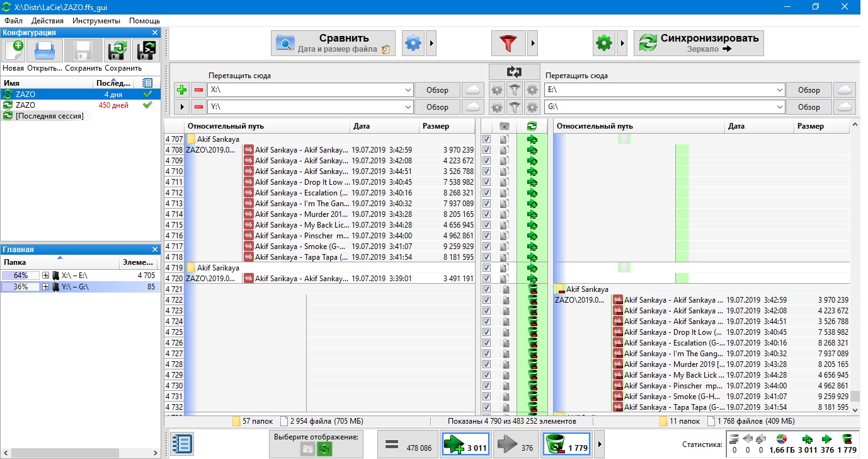This screenshot has height=459, width=868.
Task: Close the Конфигурация panel
Action: pos(155,32)
